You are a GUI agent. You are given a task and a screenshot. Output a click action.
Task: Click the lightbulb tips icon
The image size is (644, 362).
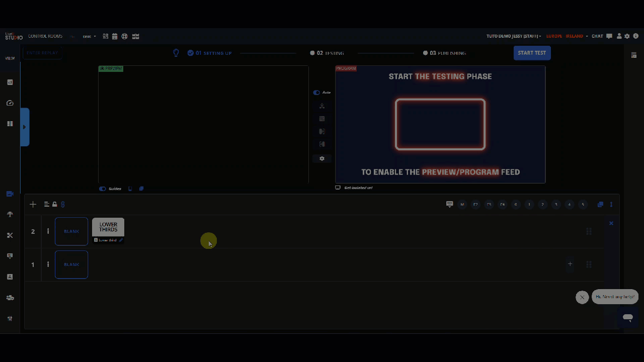(x=176, y=53)
